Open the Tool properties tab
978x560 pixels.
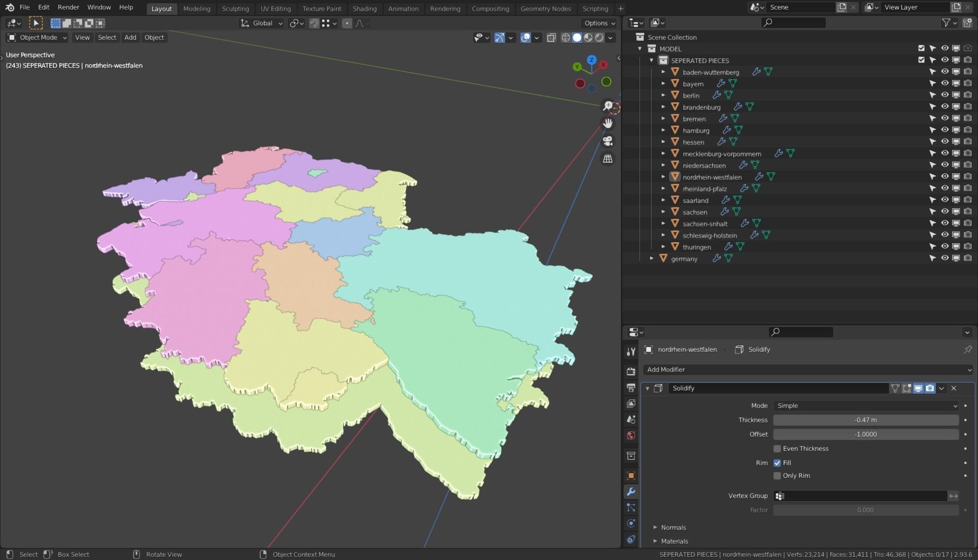click(x=630, y=352)
